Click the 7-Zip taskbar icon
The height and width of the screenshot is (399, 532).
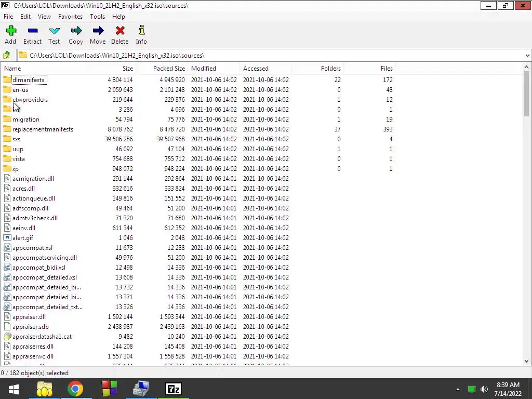click(x=174, y=389)
